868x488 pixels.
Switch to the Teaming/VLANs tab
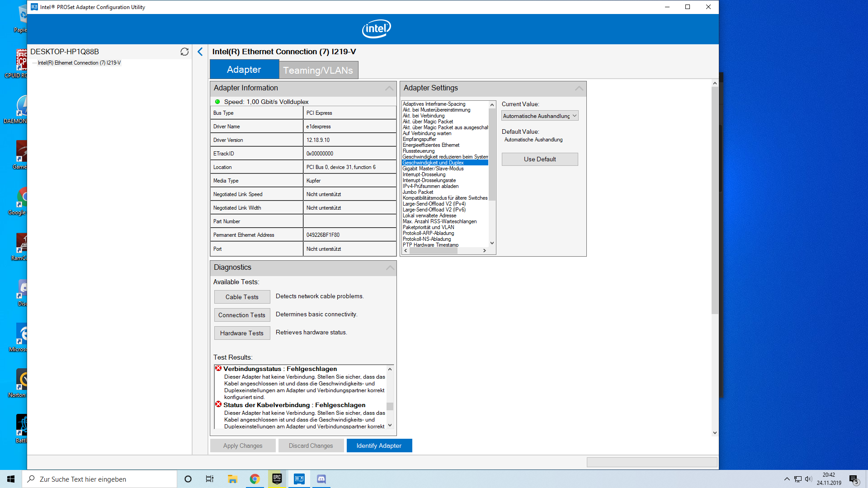tap(318, 70)
